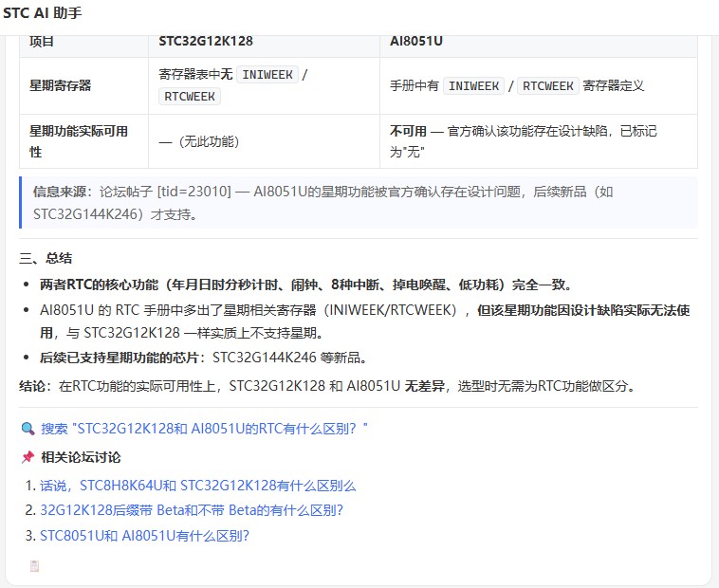Viewport: 719px width, 588px height.
Task: Click the 星期功能实际可用性 row label
Action: click(79, 141)
